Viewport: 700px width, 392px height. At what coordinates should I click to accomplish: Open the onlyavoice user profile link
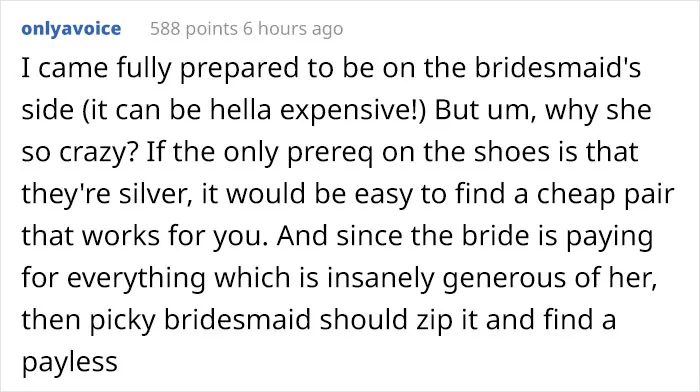pyautogui.click(x=71, y=29)
